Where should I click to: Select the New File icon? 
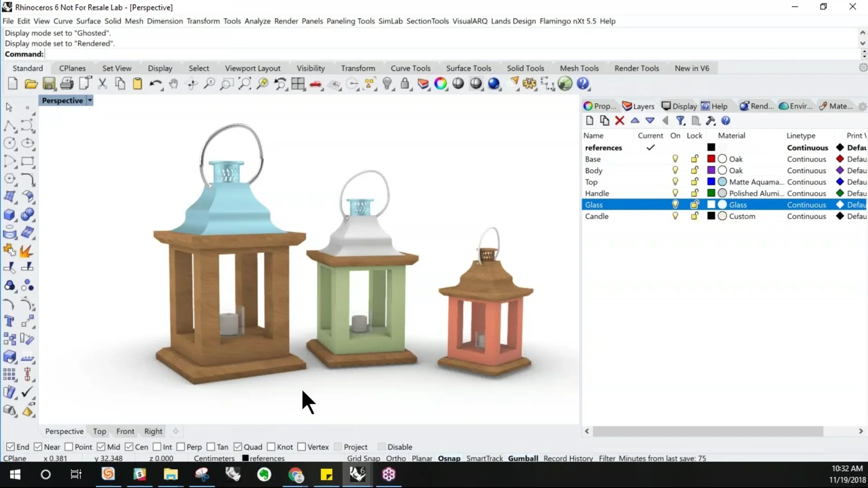click(x=12, y=84)
